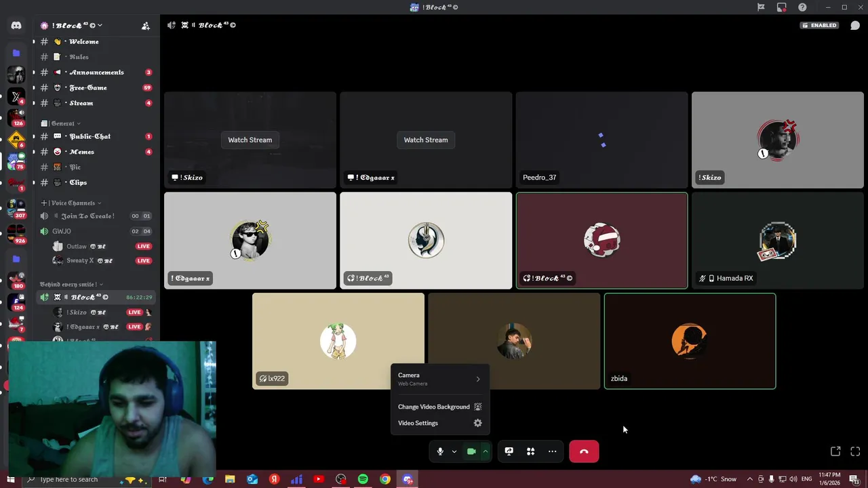Focus zbida participant tile

point(690,341)
